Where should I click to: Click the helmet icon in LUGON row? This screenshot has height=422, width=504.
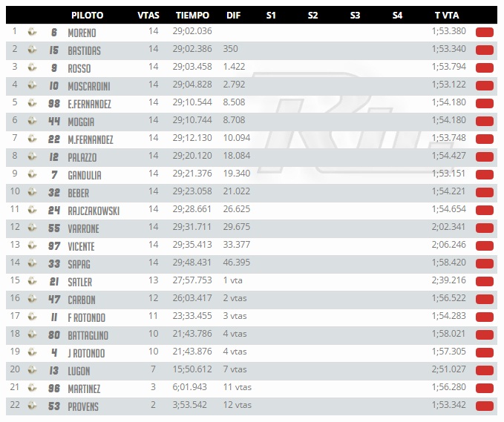pyautogui.click(x=32, y=370)
